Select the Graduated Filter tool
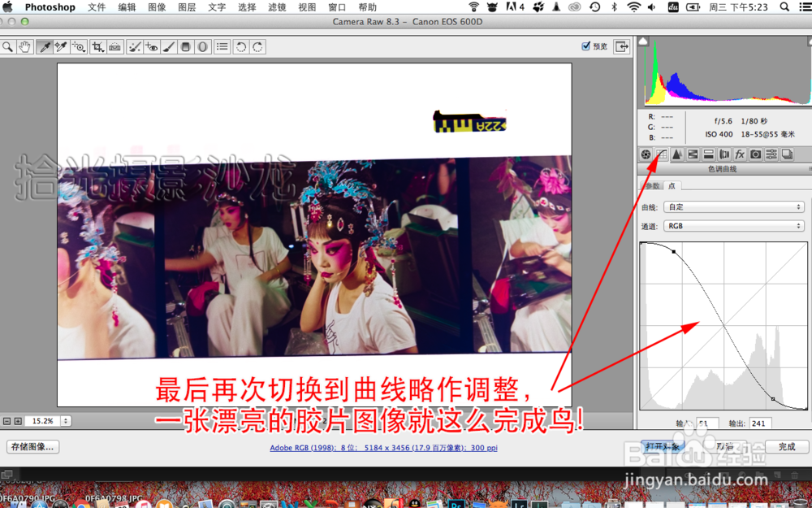 coord(185,47)
